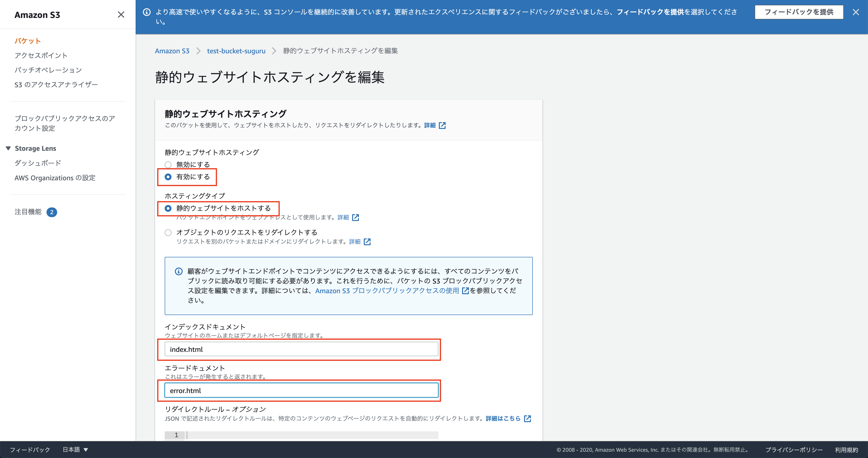Dismiss the blue feedback banner

pos(856,12)
